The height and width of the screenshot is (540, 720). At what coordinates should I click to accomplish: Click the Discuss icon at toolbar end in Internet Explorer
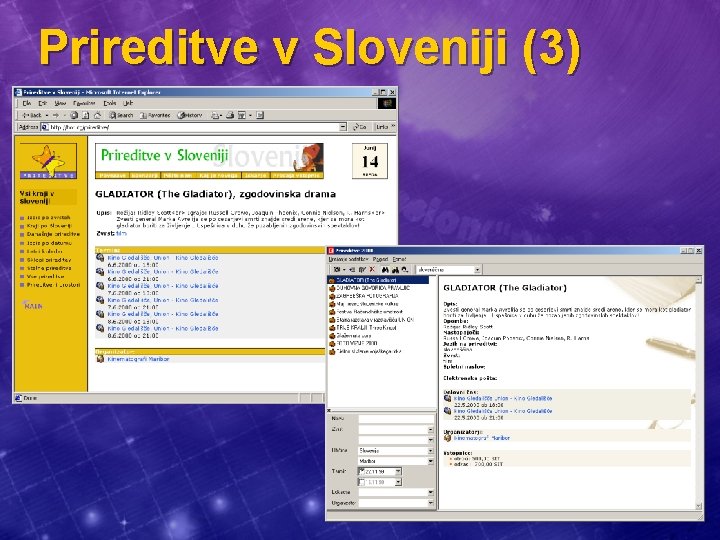[260, 115]
